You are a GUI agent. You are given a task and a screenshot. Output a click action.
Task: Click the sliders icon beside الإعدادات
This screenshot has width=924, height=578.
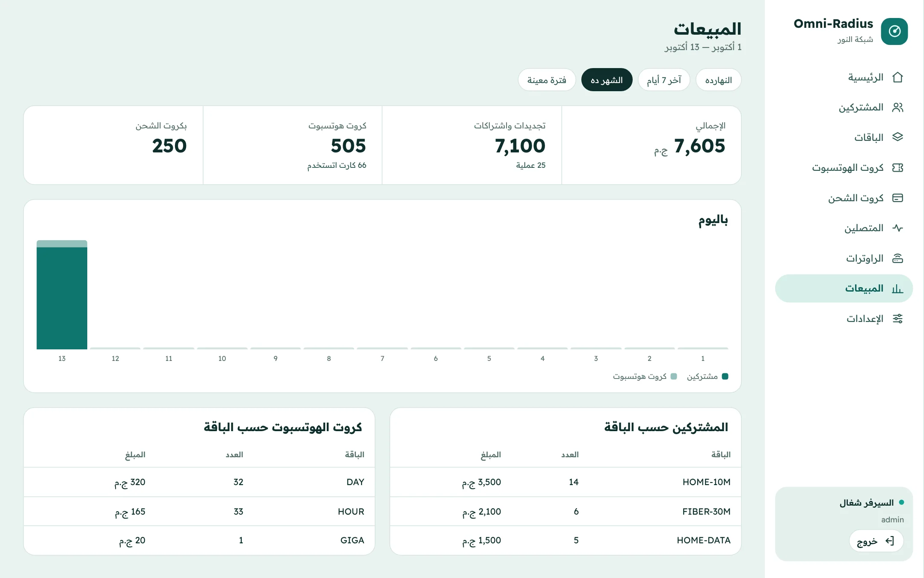click(897, 319)
